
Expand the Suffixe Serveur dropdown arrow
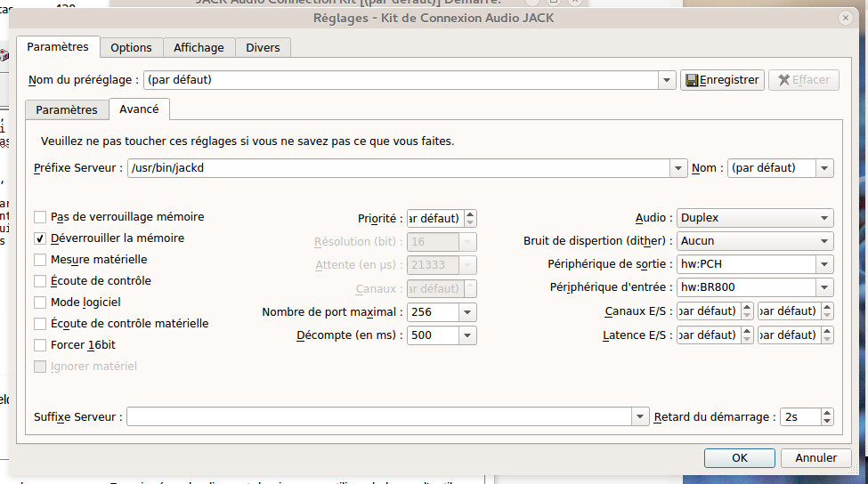(x=639, y=416)
